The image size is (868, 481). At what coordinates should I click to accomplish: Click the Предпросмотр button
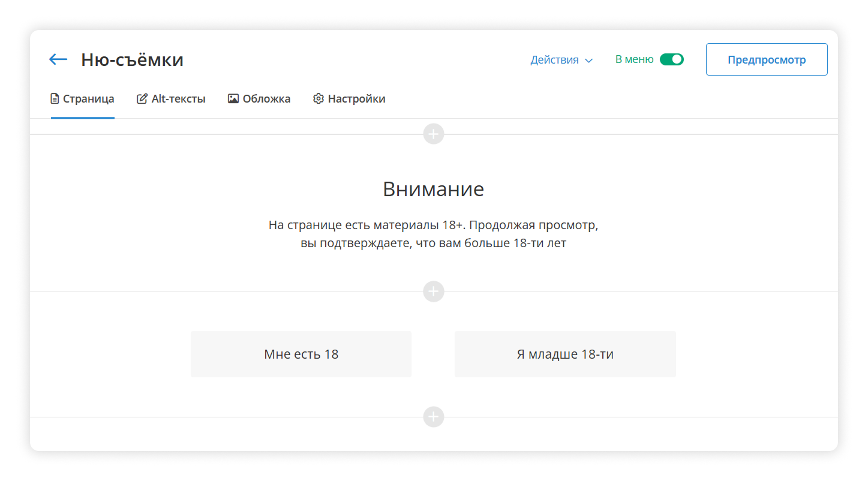click(x=766, y=60)
